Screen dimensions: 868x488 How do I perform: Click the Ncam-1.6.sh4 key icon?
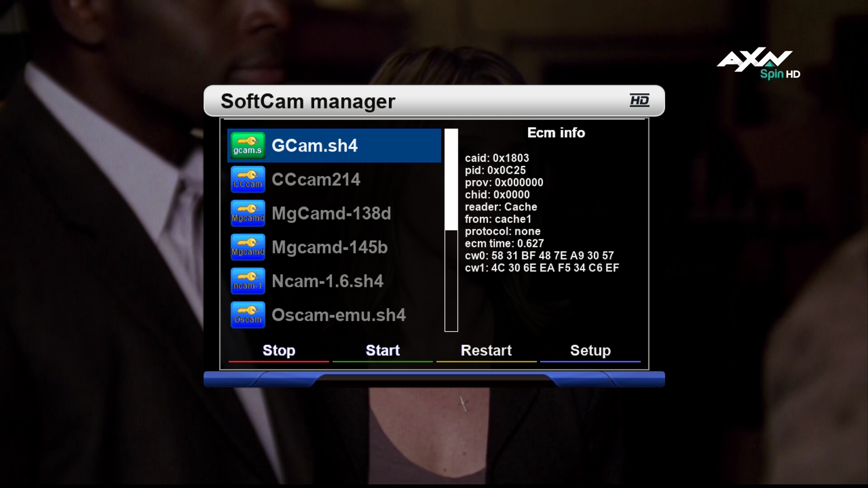point(248,281)
